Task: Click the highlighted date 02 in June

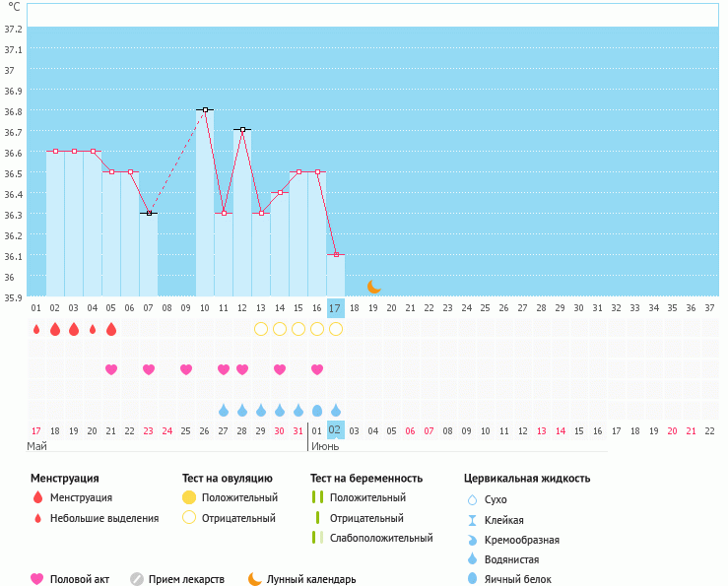Action: 335,430
